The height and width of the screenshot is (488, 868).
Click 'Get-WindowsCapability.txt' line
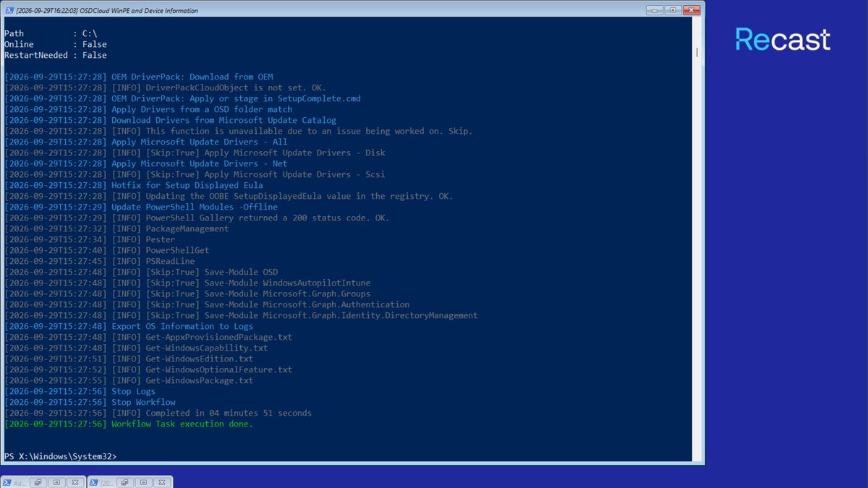pyautogui.click(x=136, y=348)
